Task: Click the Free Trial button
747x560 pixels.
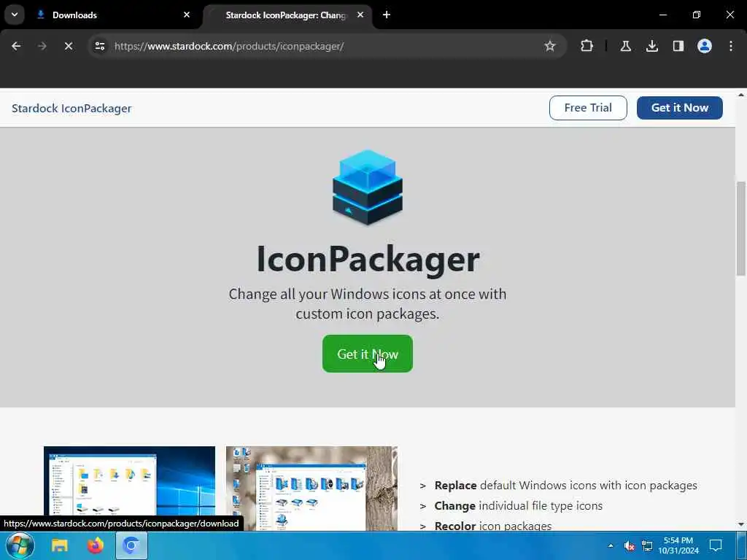Action: (588, 108)
